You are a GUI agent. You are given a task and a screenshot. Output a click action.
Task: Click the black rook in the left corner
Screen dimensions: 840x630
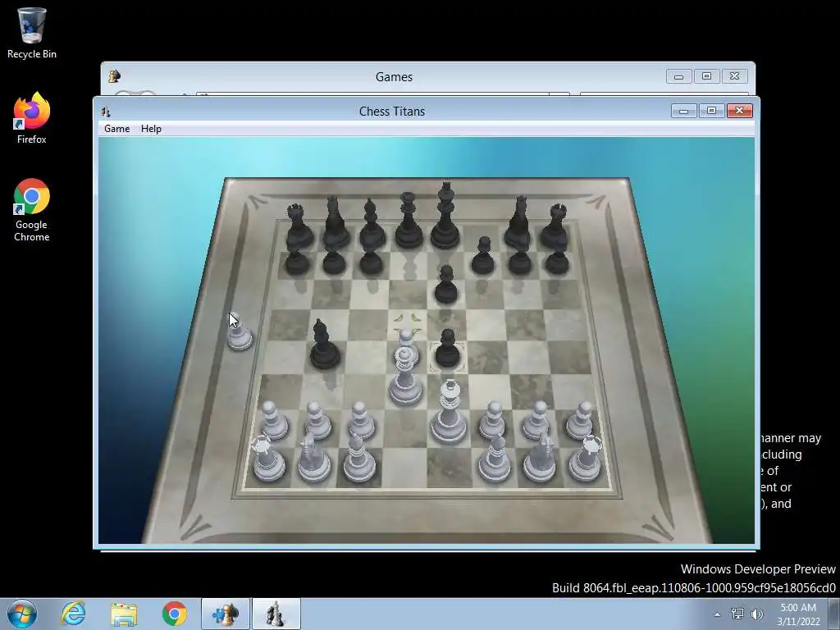click(x=299, y=226)
